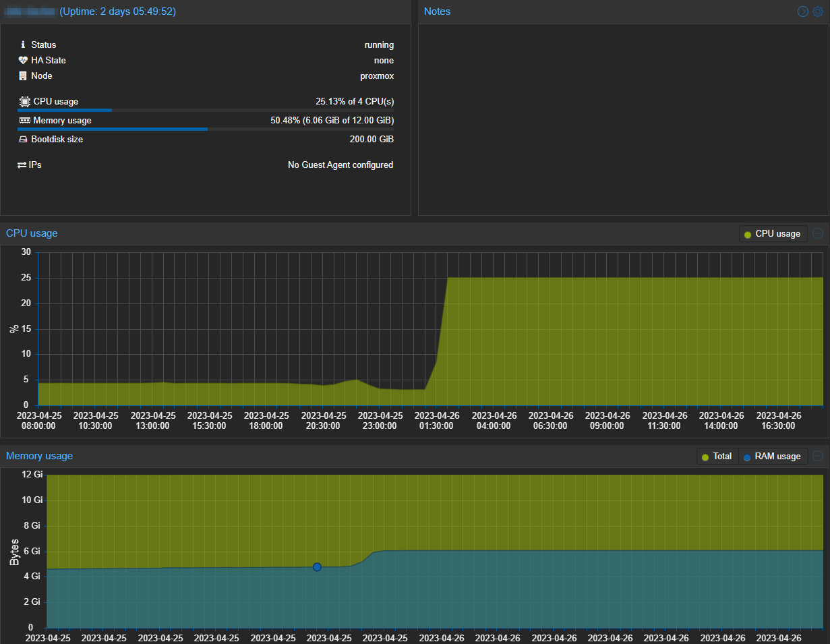830x644 pixels.
Task: Click the Memory usage chart undo-zoom button
Action: (818, 456)
